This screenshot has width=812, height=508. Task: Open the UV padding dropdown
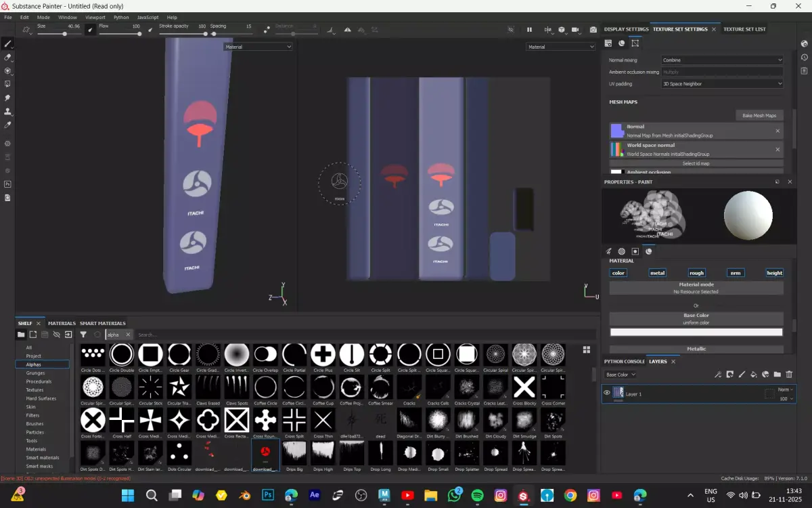[722, 84]
